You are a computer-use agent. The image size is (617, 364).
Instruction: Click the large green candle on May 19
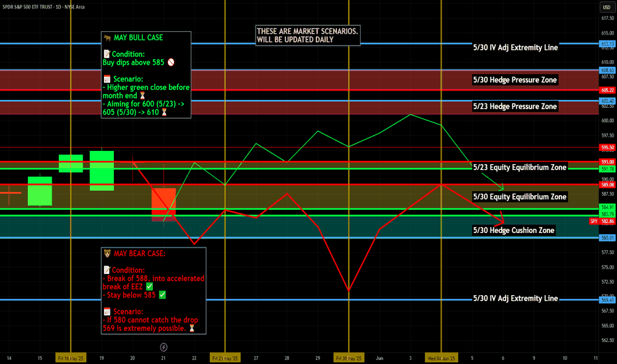(102, 171)
